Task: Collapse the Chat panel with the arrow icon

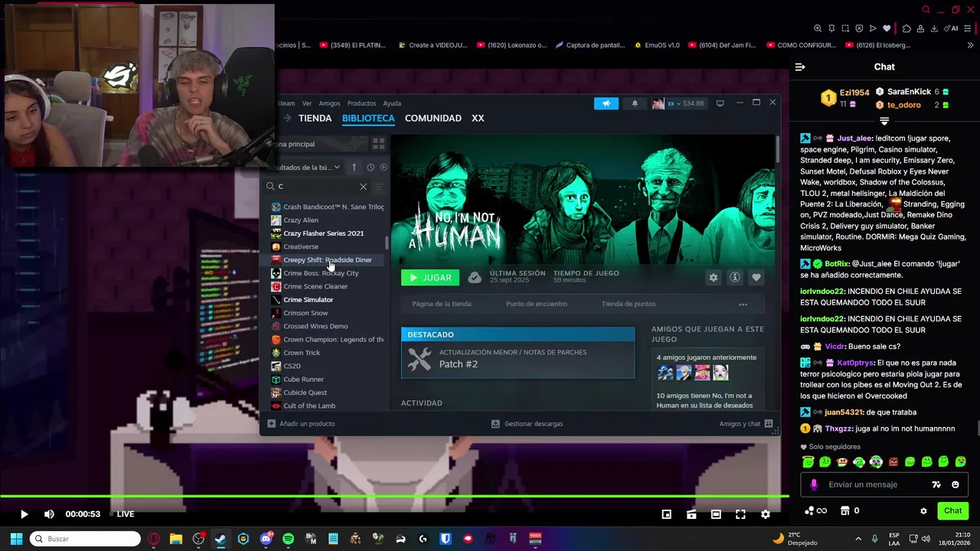Action: (800, 67)
